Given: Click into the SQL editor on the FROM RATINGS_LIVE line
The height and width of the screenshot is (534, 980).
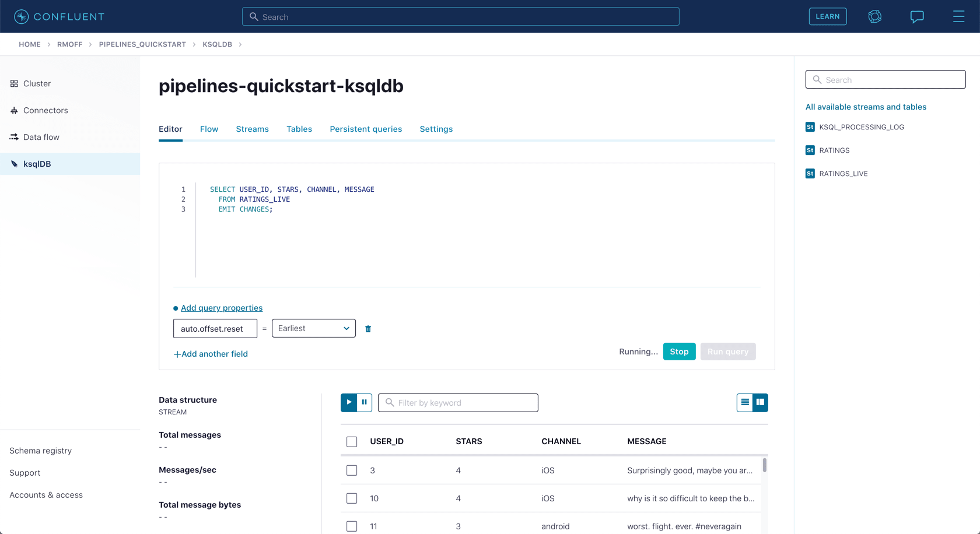Looking at the screenshot, I should (x=254, y=199).
